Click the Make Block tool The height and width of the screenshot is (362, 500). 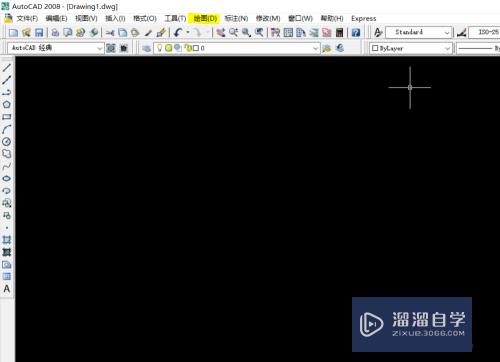click(x=7, y=215)
